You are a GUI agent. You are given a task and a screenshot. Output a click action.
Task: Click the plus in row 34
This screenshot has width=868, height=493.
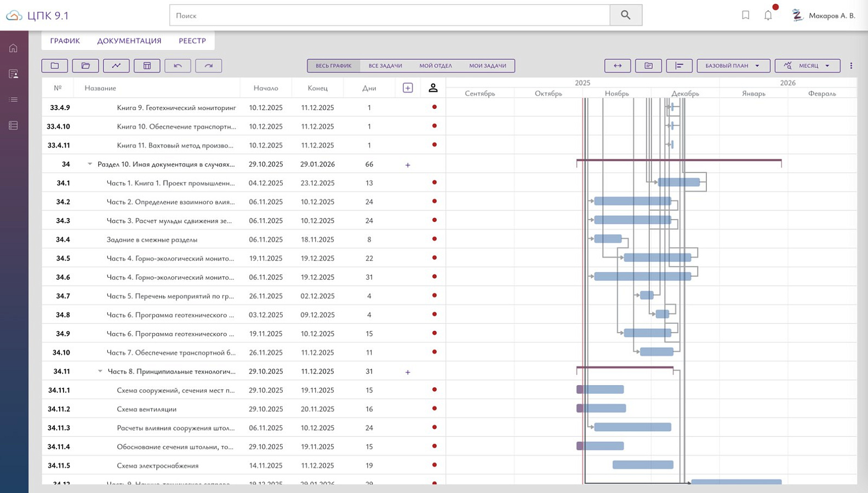(408, 165)
